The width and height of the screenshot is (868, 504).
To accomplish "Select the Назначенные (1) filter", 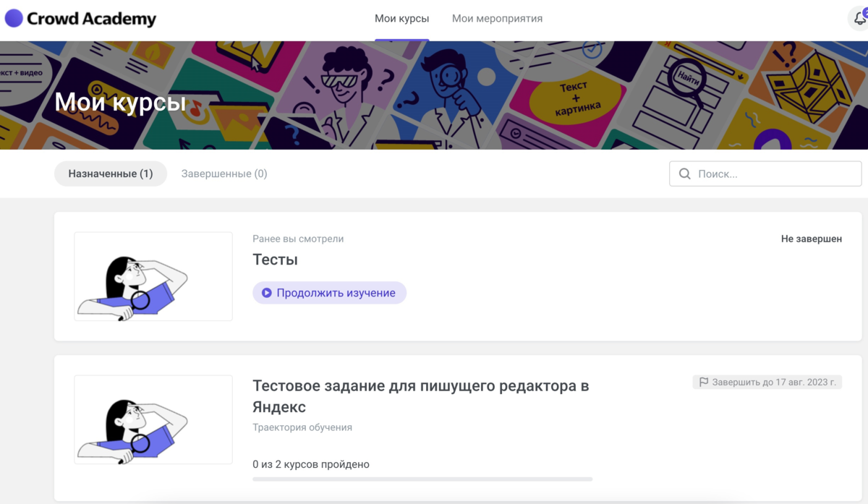I will 110,174.
